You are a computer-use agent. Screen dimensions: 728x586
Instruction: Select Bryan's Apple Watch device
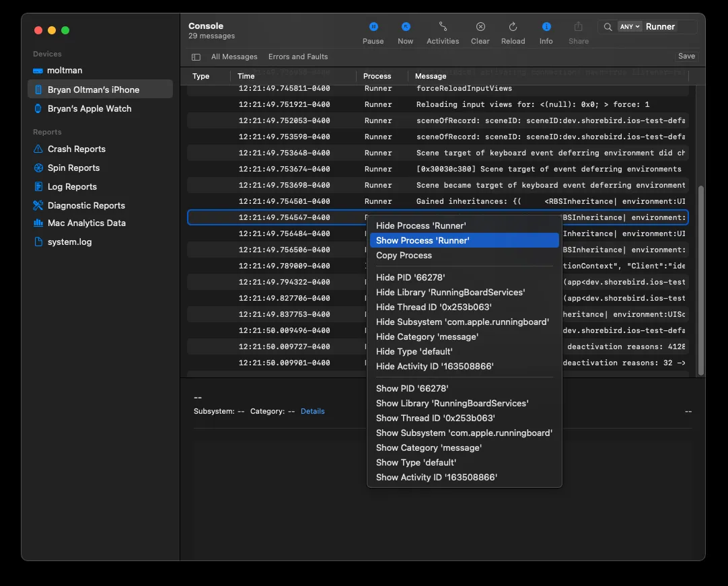pyautogui.click(x=100, y=109)
